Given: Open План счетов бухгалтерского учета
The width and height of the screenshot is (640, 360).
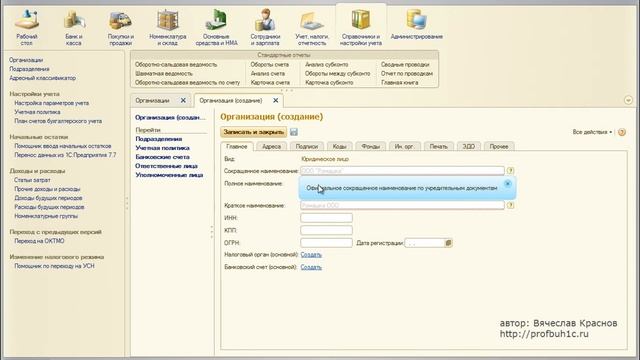Looking at the screenshot, I should [x=58, y=121].
